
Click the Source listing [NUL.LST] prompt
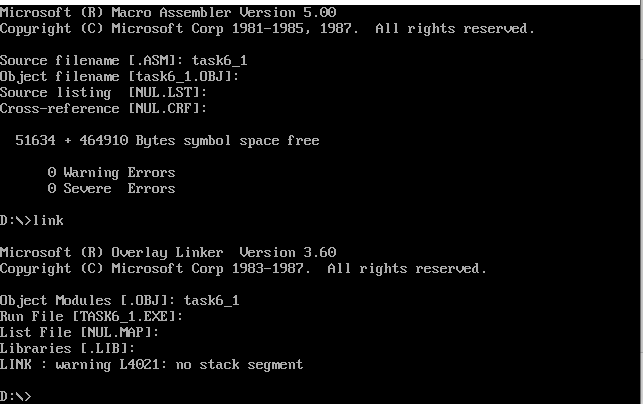click(x=103, y=93)
